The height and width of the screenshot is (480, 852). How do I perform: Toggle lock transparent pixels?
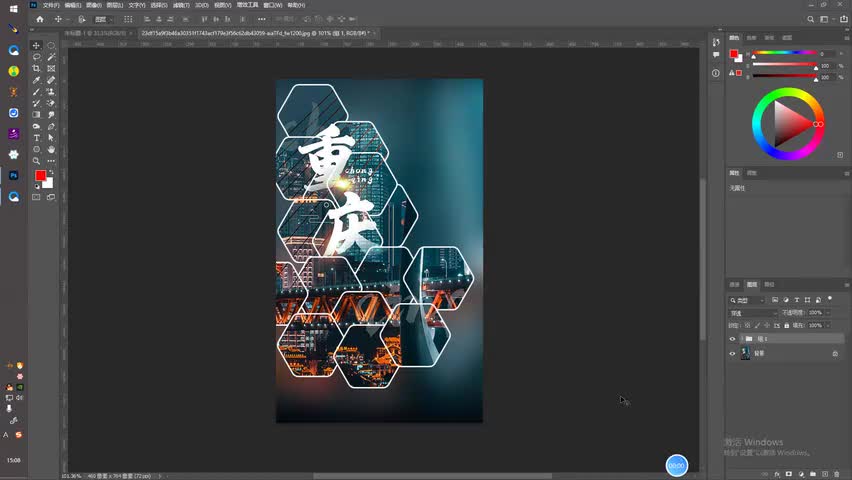point(748,325)
